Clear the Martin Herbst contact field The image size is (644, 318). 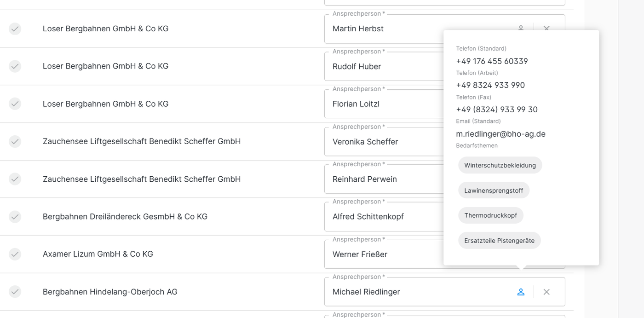[x=546, y=28]
